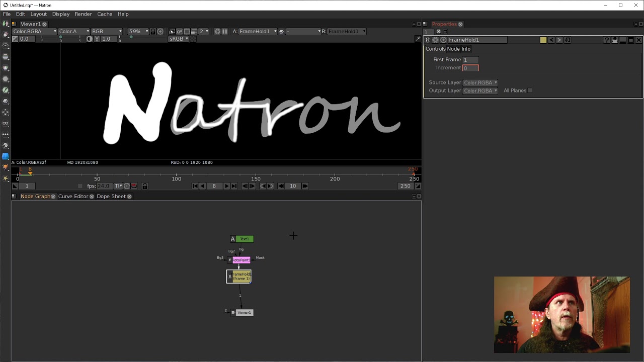The image size is (644, 362).
Task: Click the turbo mode button on the timeline
Action: 127,186
